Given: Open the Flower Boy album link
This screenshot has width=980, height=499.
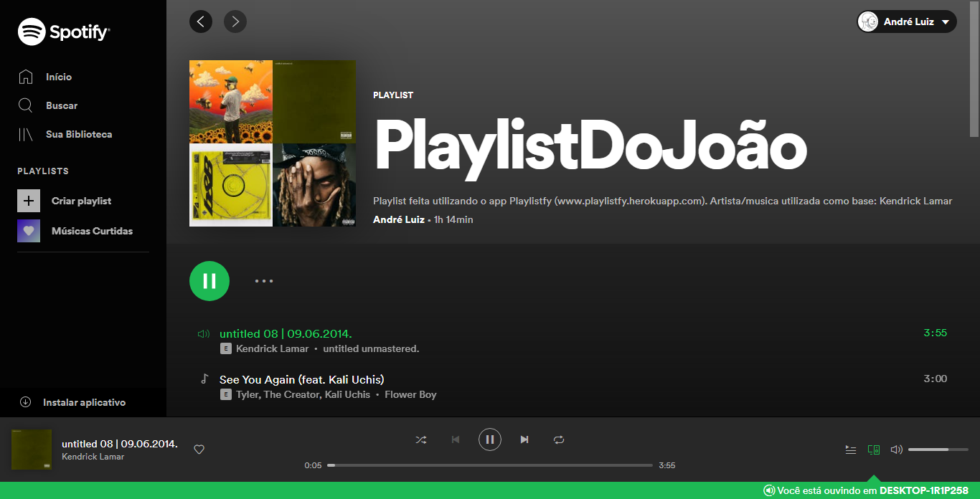Looking at the screenshot, I should (x=410, y=394).
